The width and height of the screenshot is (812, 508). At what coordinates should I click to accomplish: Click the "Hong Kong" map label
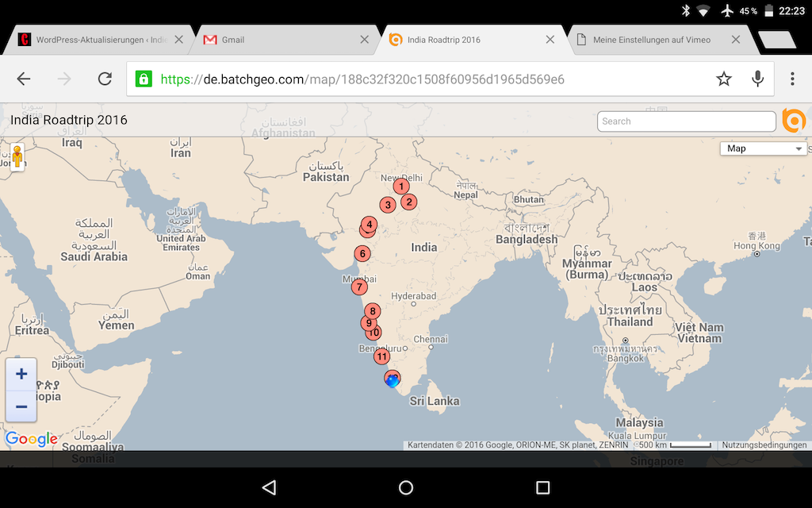coord(756,246)
